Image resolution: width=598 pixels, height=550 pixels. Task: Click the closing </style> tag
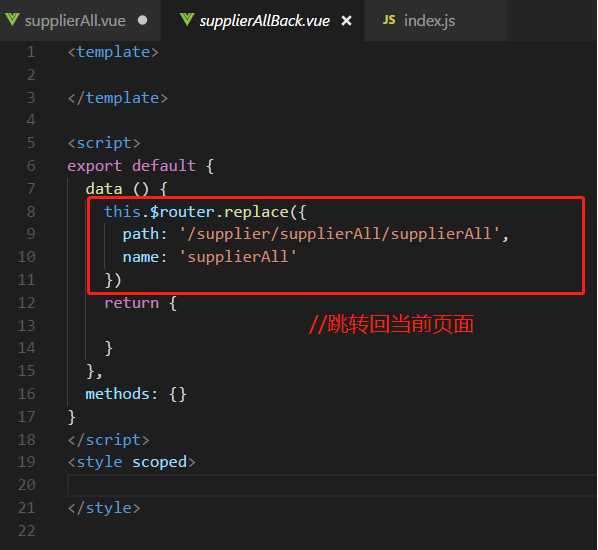[x=104, y=508]
